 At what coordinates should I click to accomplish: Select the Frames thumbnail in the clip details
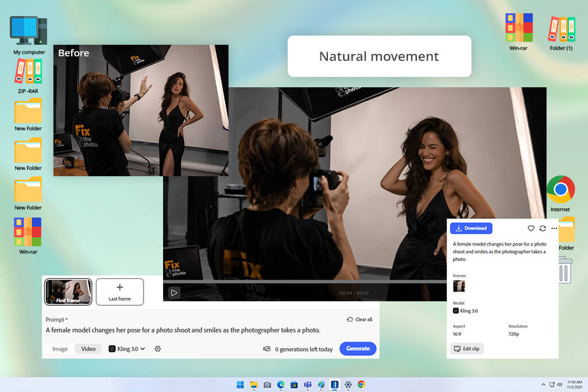coord(459,286)
